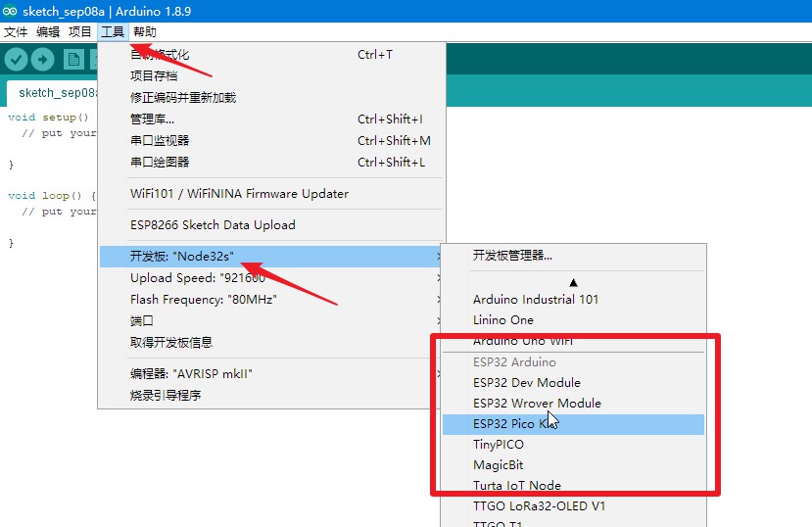
Task: Open 串口绘图器 serial plotter
Action: (x=271, y=162)
